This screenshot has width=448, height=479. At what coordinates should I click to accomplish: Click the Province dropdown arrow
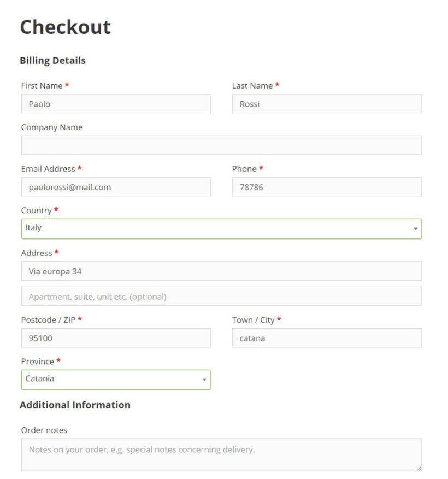(x=204, y=379)
